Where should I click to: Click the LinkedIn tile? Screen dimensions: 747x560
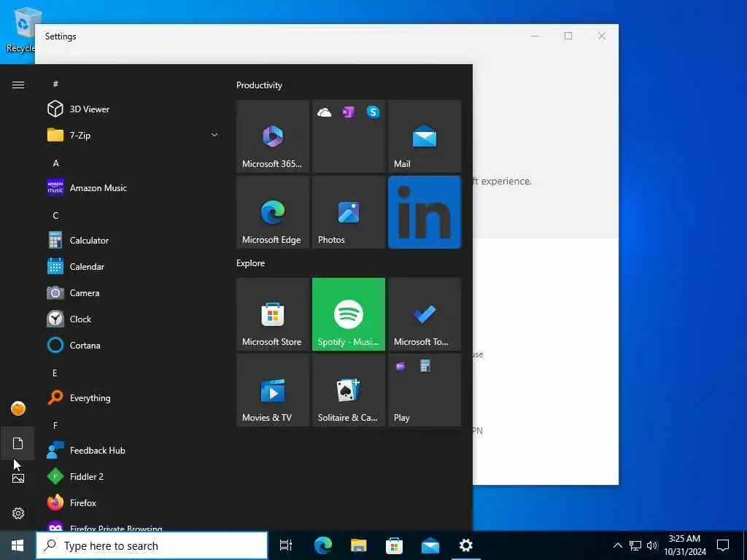pyautogui.click(x=425, y=212)
